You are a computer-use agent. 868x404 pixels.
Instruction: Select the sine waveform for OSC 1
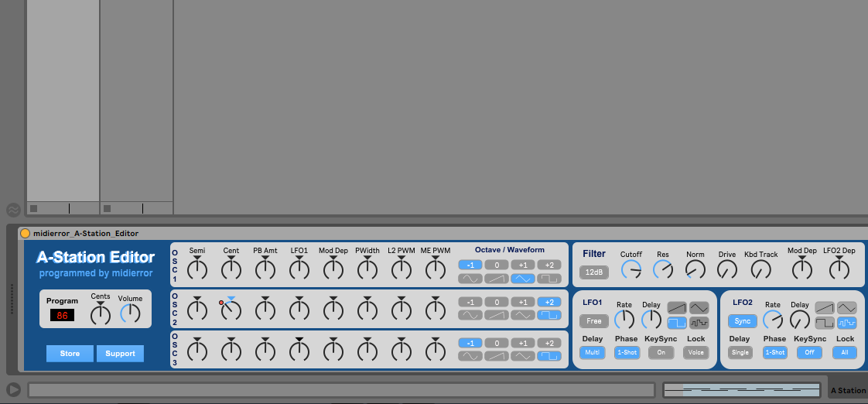[470, 279]
